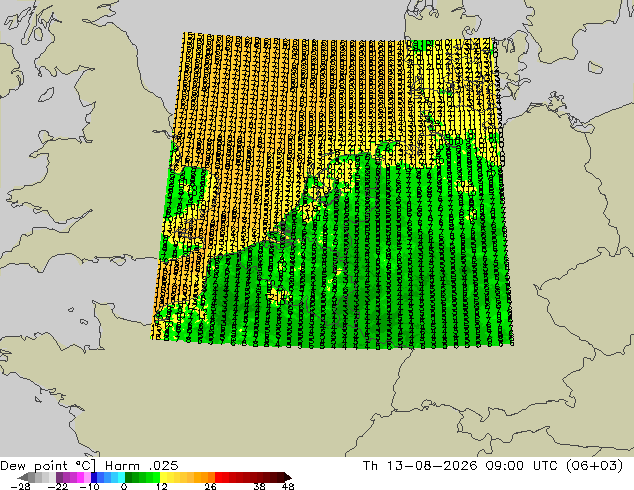
Task: Click the cyan legend swatch left of 0
Action: [121, 477]
